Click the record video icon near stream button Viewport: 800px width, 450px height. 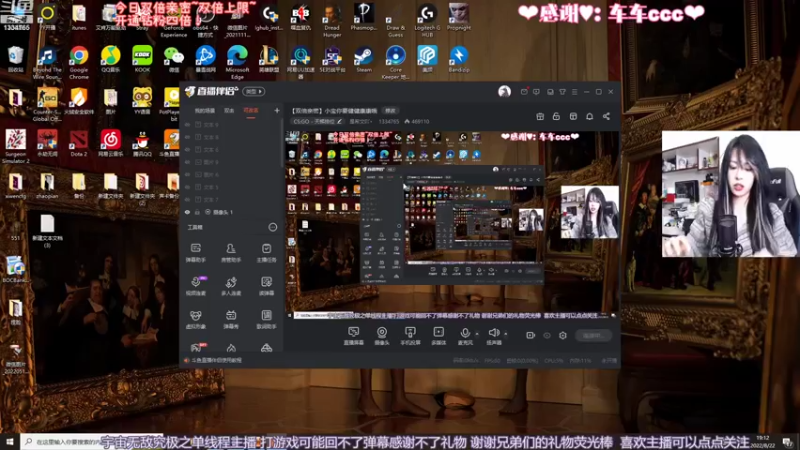pos(531,335)
